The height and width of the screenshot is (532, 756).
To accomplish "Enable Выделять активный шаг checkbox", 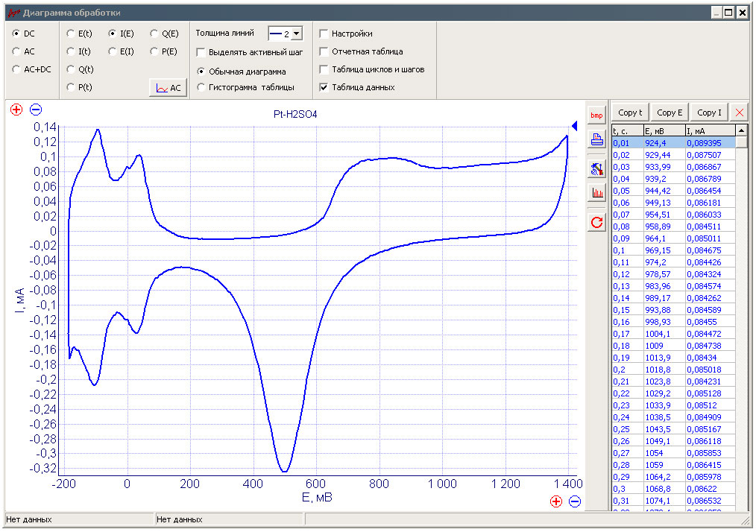I will click(x=201, y=52).
